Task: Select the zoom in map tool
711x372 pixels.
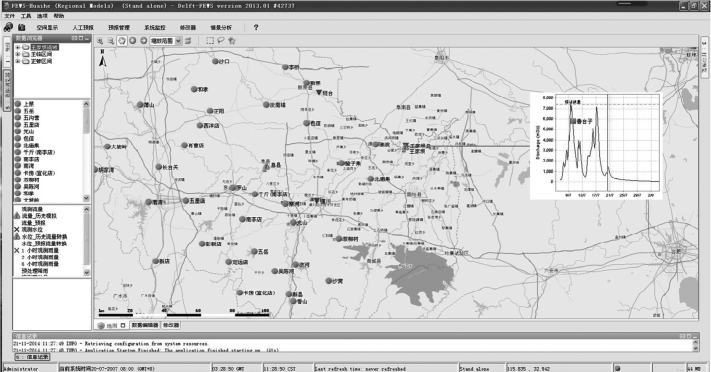Action: point(100,41)
